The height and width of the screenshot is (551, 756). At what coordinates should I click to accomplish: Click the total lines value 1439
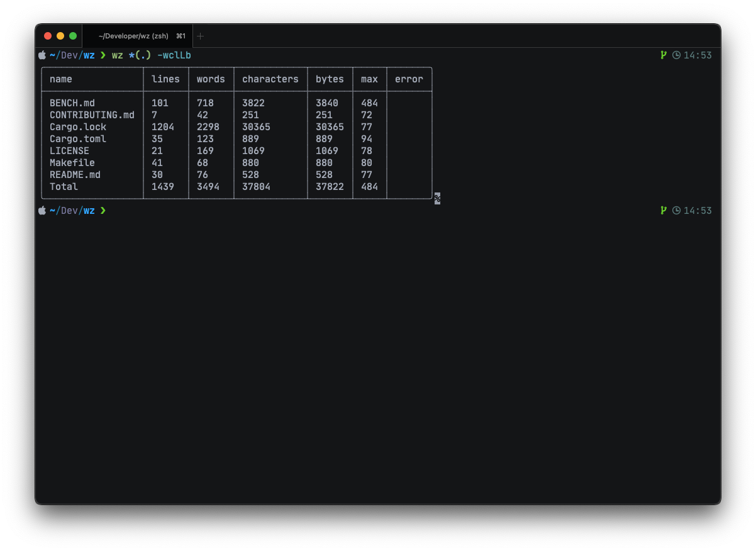(163, 187)
